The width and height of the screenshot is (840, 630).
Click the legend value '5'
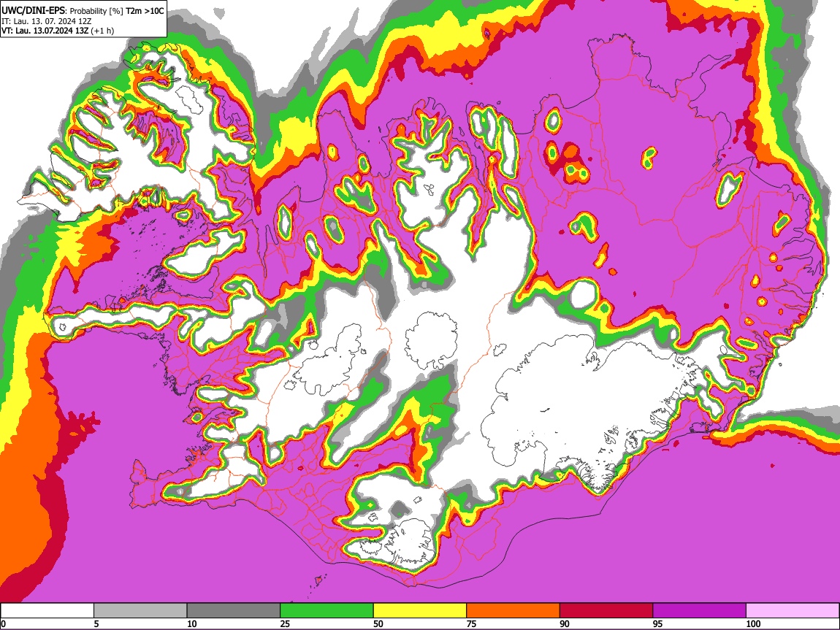[96, 623]
